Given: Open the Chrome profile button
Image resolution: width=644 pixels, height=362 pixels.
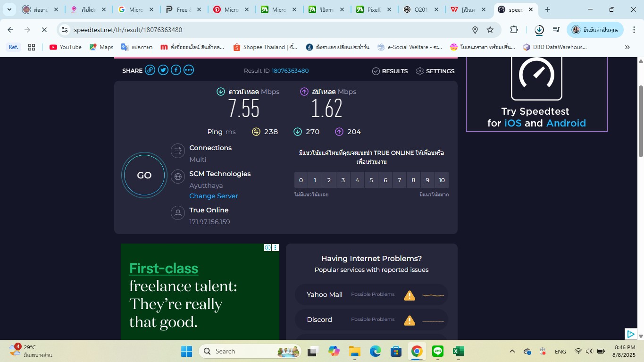Looking at the screenshot, I should pyautogui.click(x=595, y=30).
